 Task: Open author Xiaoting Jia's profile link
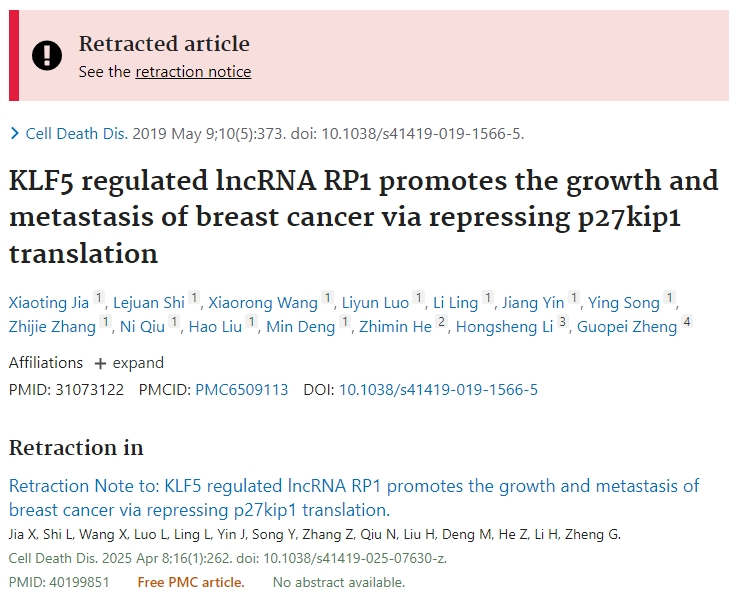pos(49,303)
